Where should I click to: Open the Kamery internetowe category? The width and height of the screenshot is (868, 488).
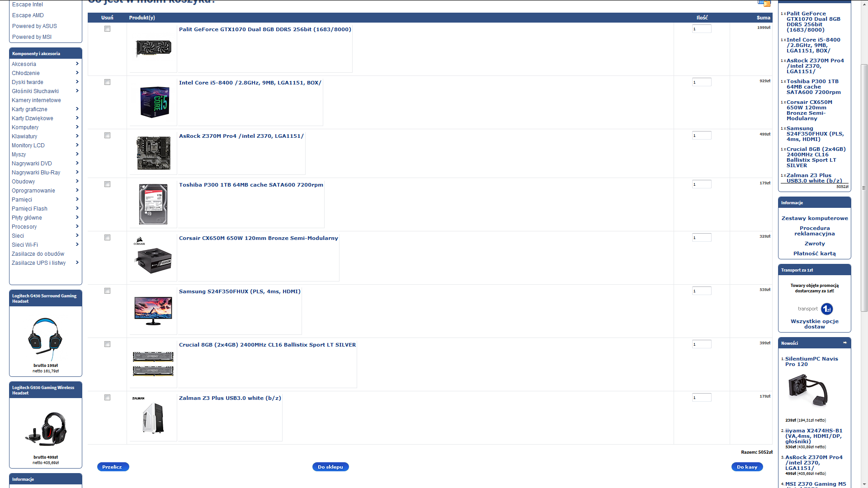coord(36,100)
